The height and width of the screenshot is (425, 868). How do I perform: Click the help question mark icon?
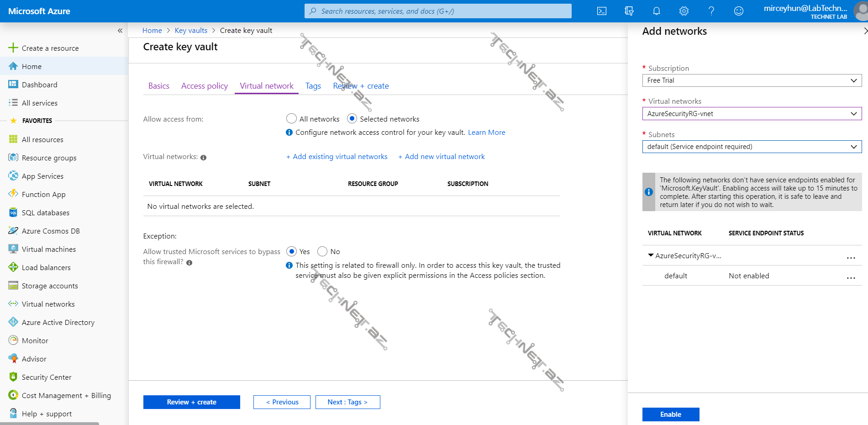(x=711, y=11)
